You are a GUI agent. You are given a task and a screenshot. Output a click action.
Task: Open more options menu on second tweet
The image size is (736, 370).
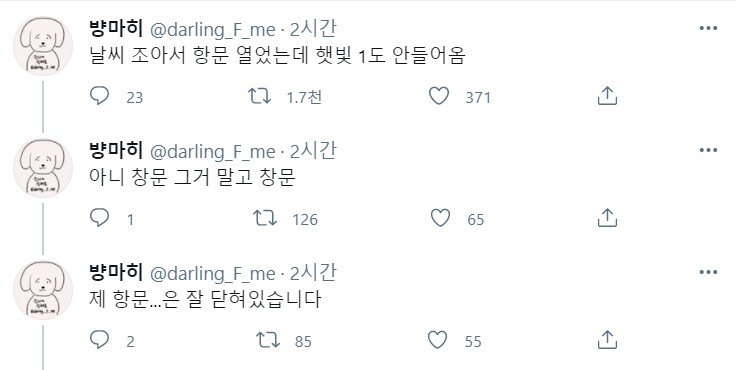(x=708, y=150)
